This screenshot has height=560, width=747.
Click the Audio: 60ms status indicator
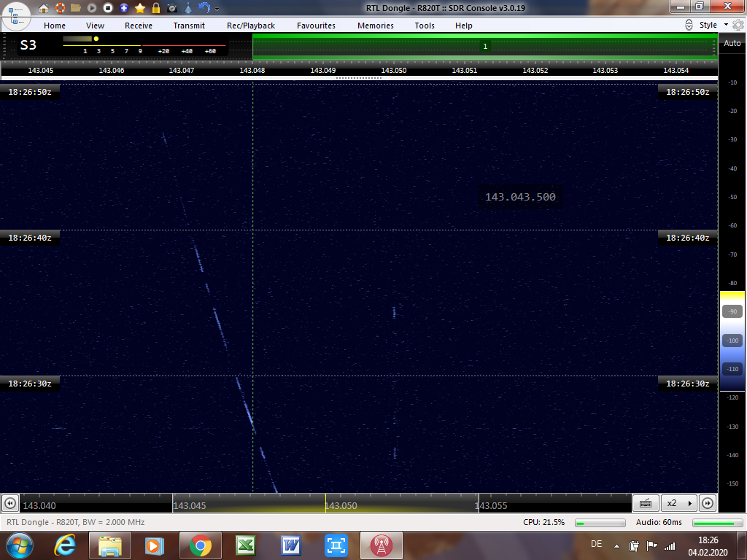pyautogui.click(x=659, y=522)
